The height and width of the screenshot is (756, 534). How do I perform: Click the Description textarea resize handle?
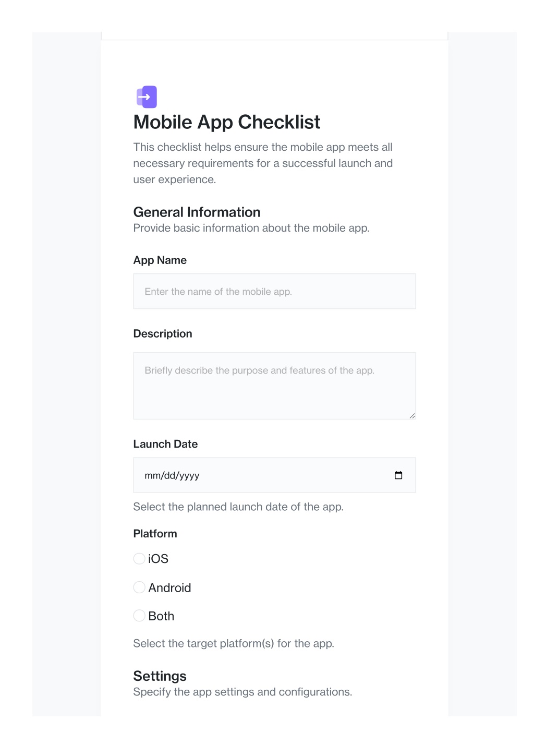(x=412, y=416)
